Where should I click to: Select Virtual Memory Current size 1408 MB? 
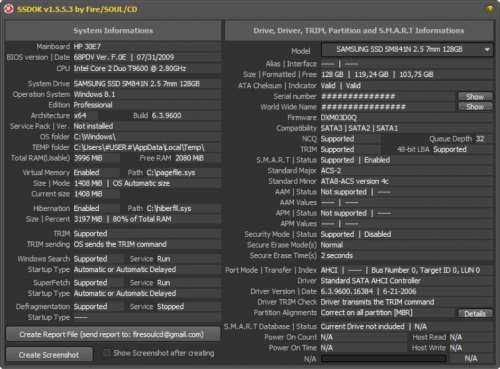(x=88, y=194)
